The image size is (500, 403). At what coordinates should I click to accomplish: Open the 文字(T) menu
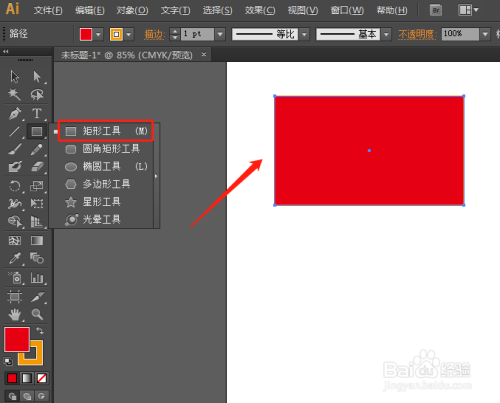coord(175,10)
